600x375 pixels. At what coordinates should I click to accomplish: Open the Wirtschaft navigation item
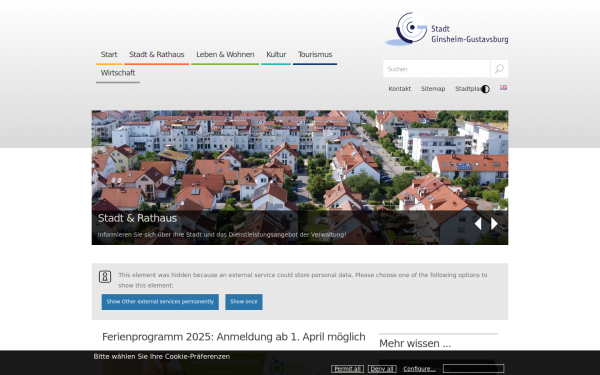point(118,73)
